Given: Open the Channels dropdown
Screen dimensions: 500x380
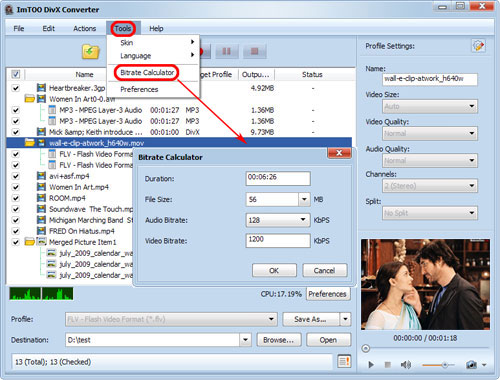Looking at the screenshot, I should tap(430, 186).
